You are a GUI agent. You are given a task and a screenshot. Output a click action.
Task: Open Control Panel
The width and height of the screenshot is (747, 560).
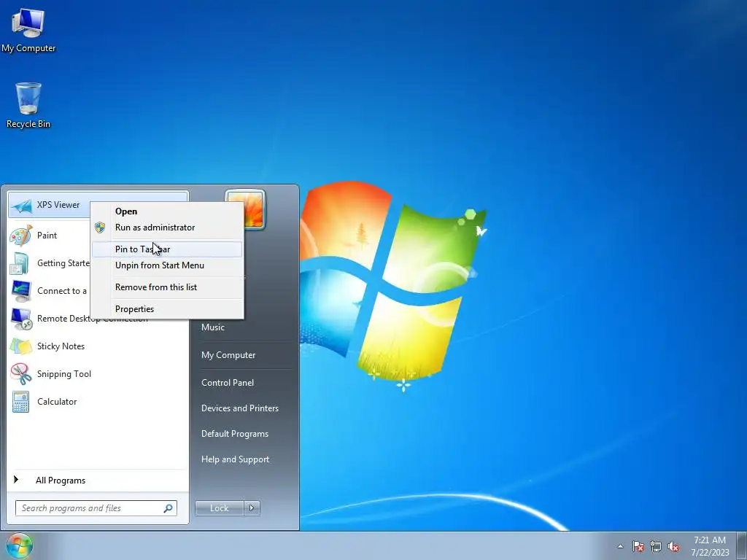coord(228,383)
